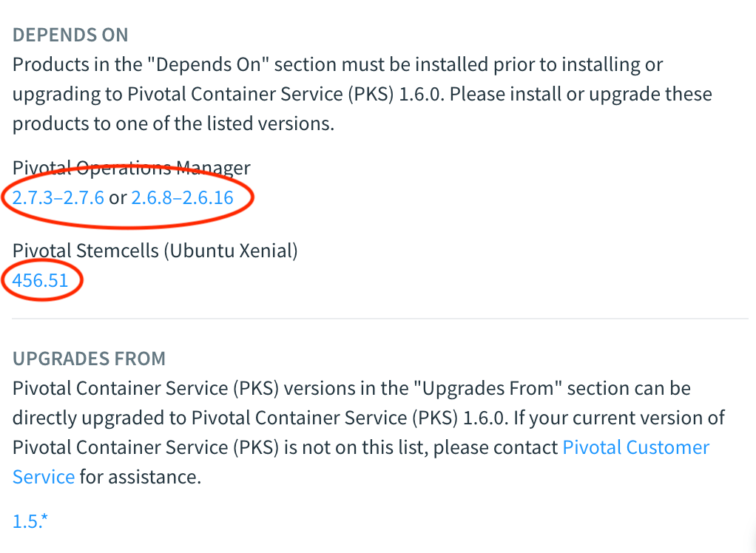Click the "(Ubuntu Xenial)" text in the stemcells label

230,251
